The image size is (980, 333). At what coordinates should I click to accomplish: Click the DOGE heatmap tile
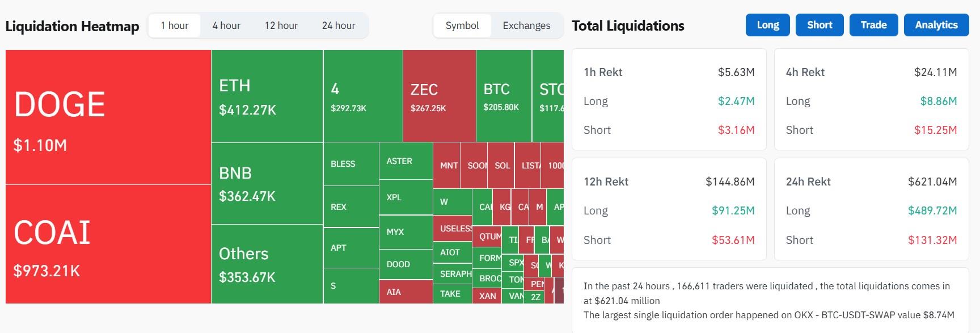pos(108,117)
